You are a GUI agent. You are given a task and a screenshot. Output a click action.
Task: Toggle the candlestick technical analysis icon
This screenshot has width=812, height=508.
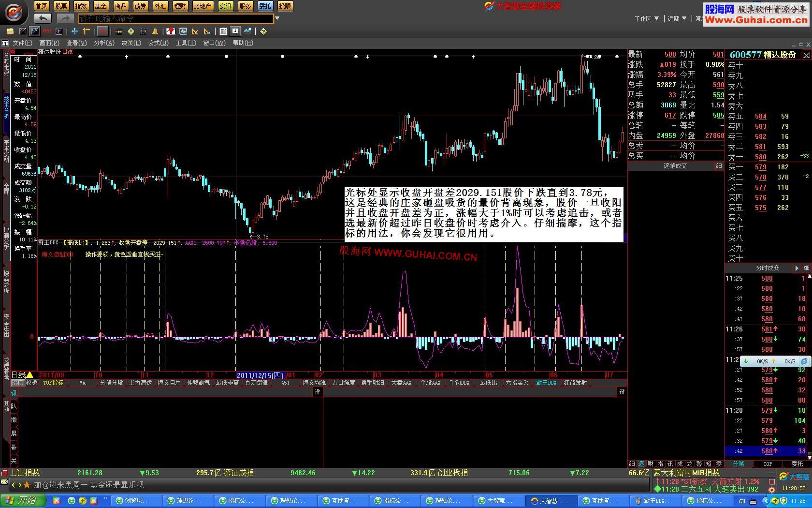tap(35, 31)
